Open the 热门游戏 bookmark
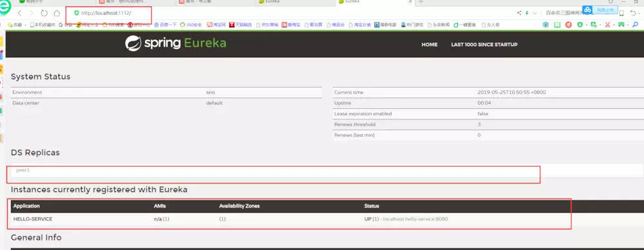644x250 pixels. pos(412,24)
